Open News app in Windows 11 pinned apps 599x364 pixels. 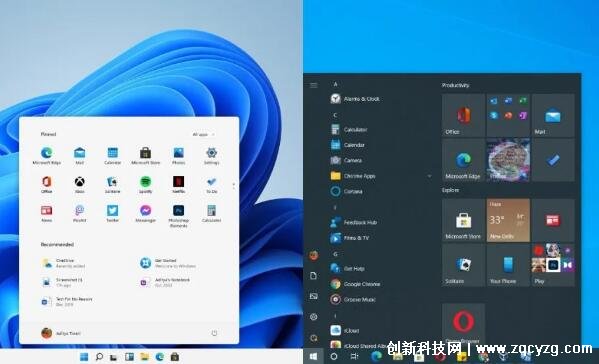[47, 214]
